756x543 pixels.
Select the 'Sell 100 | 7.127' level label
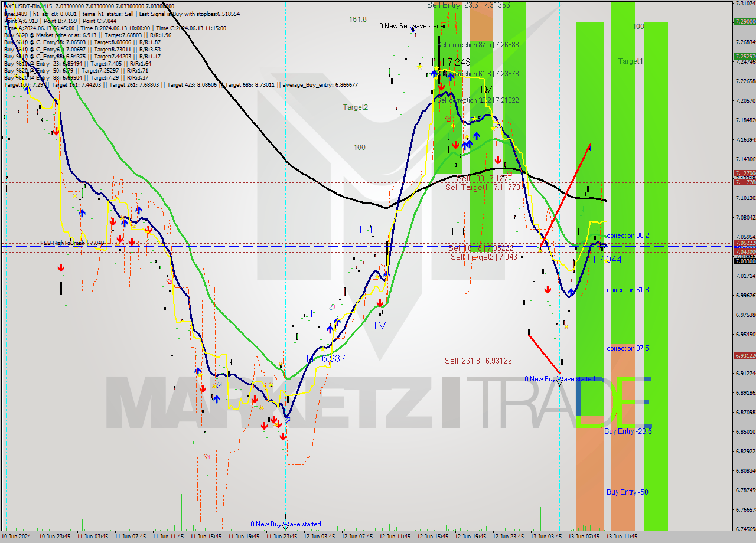pyautogui.click(x=482, y=178)
